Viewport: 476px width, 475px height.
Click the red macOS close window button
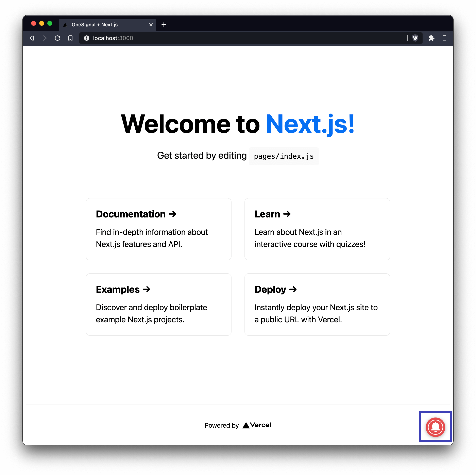pyautogui.click(x=34, y=23)
